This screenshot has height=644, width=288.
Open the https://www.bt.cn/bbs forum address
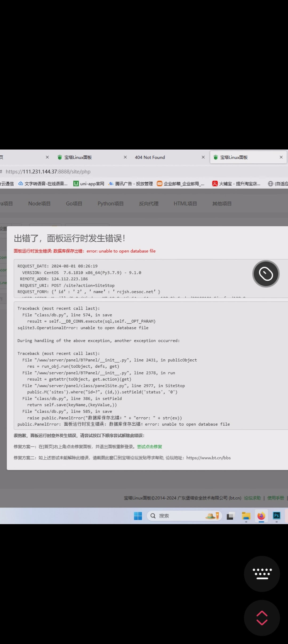(209, 458)
